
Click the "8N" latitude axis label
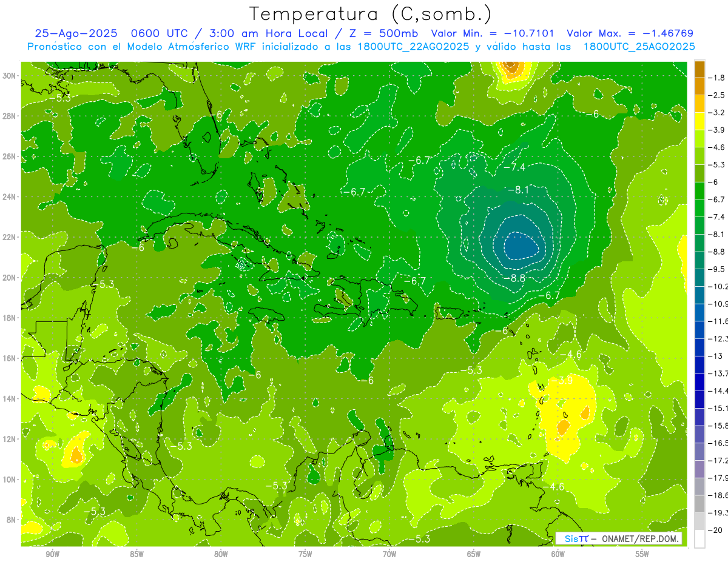coord(12,520)
